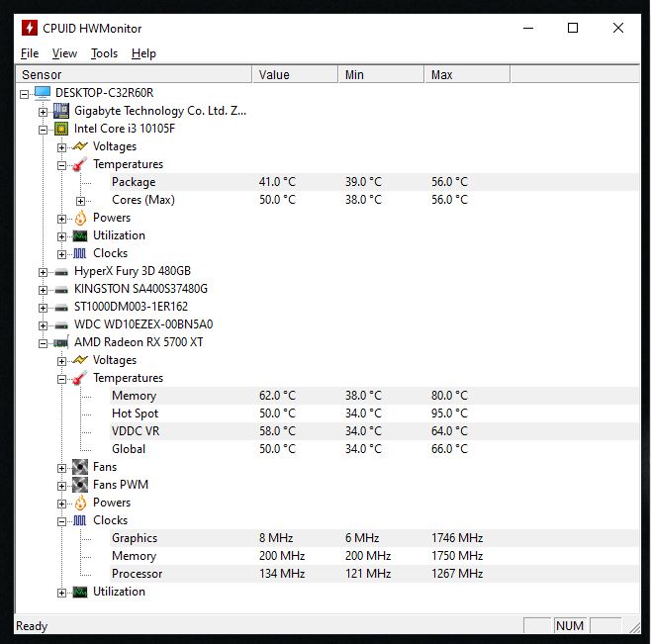Click the 95.0 °C Hot Spot max value

tap(449, 414)
